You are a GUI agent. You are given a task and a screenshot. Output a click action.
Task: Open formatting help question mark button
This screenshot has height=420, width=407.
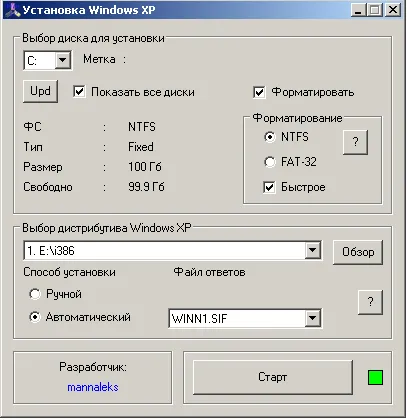tap(355, 142)
